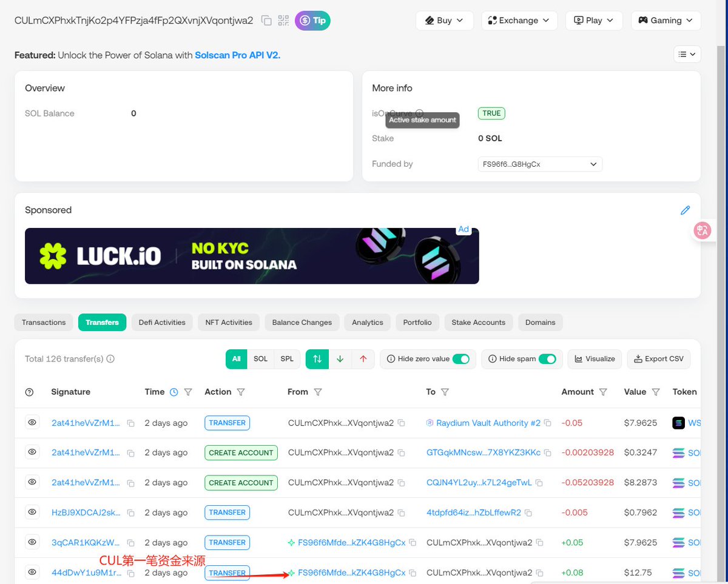Open the Stake Accounts tab

click(x=478, y=322)
